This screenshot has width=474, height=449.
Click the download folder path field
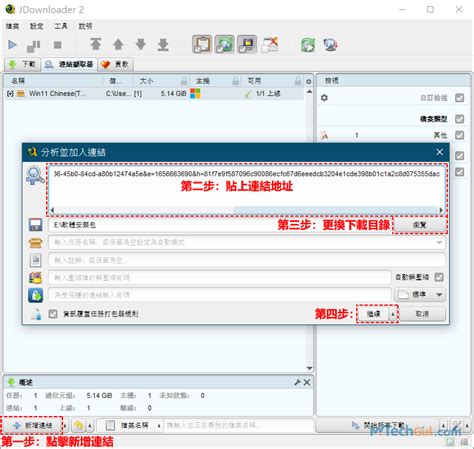tap(220, 225)
